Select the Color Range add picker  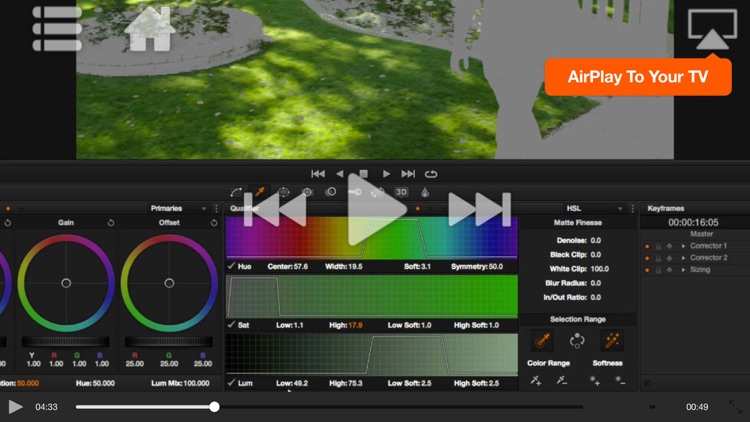point(536,381)
